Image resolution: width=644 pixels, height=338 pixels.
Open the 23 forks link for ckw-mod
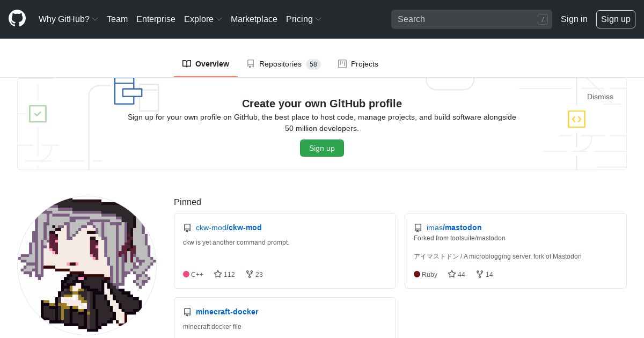point(254,274)
